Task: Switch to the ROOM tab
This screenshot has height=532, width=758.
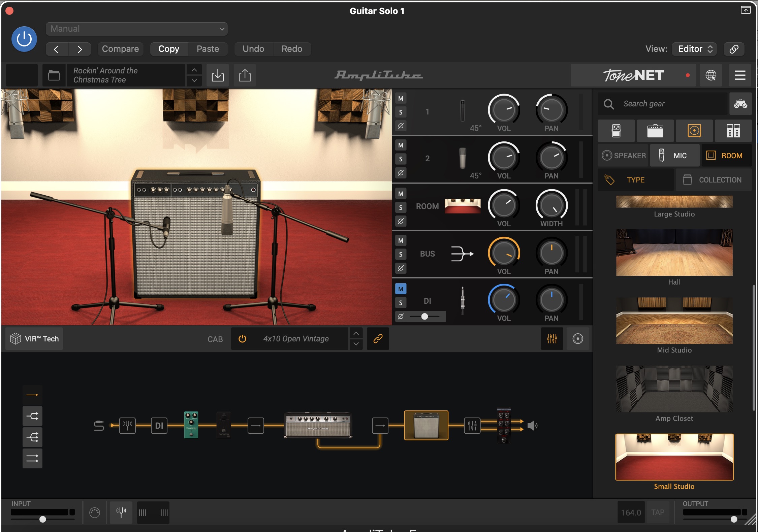Action: tap(727, 156)
